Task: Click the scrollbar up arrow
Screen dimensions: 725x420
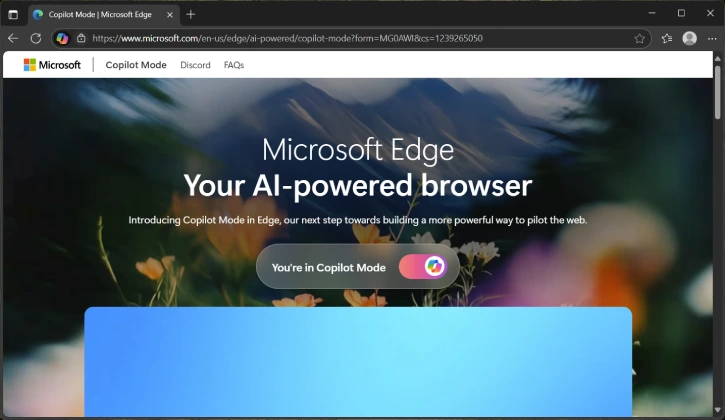Action: point(718,59)
